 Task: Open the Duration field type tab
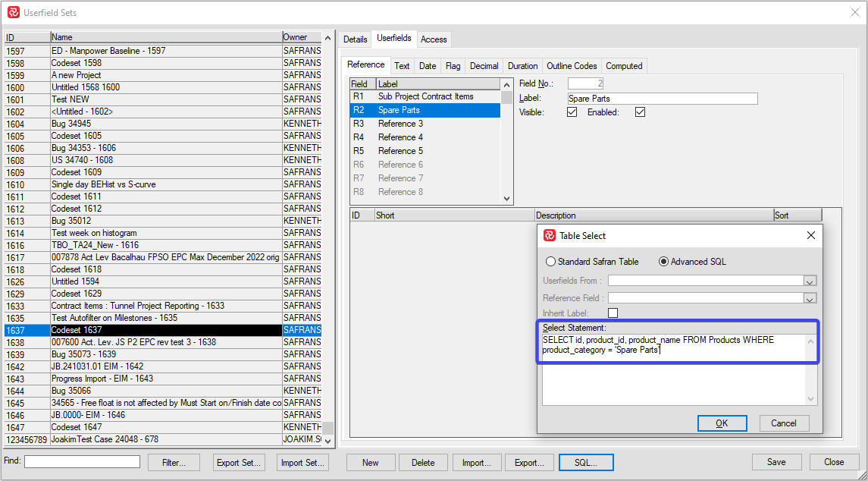point(522,66)
